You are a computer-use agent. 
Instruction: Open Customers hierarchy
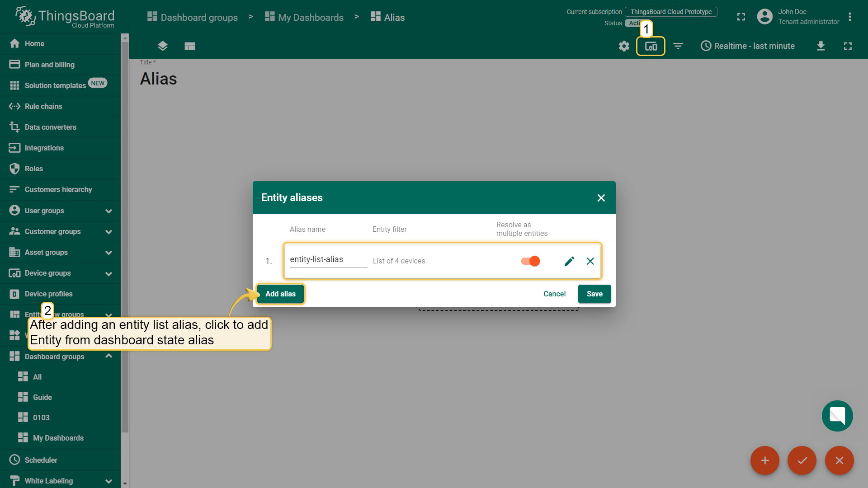61,189
